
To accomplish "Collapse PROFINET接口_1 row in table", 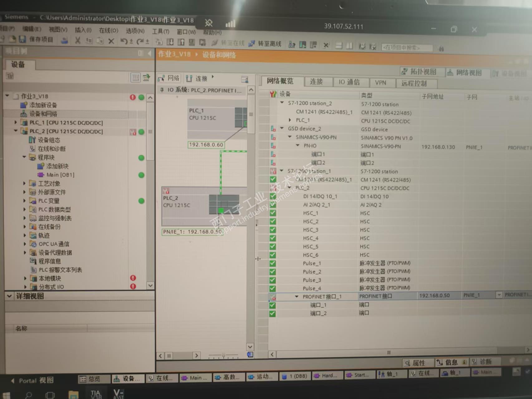I will pos(297,296).
